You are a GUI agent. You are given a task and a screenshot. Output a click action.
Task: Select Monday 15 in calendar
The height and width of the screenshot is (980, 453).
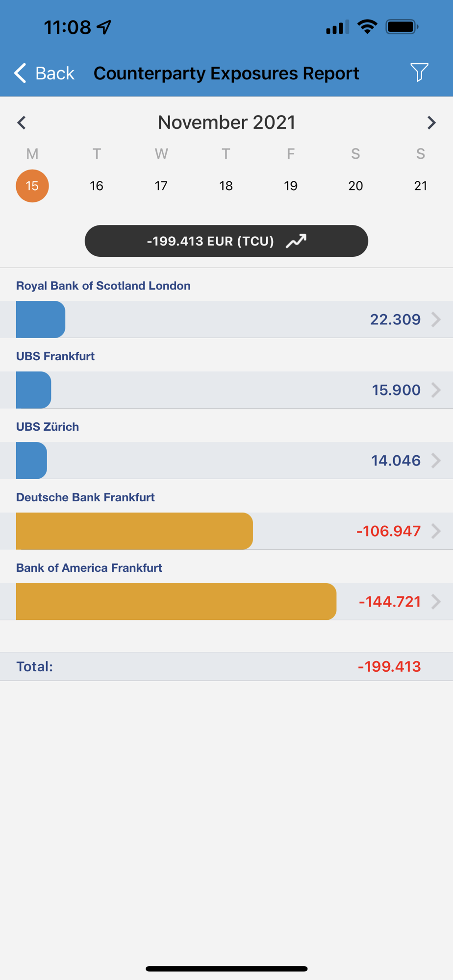(x=32, y=186)
